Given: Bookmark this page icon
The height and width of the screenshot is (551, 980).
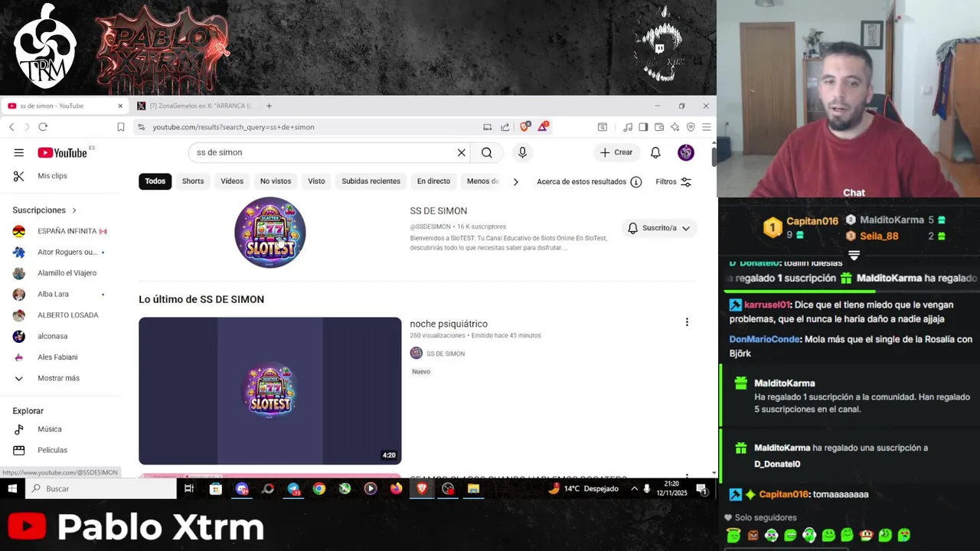Looking at the screenshot, I should 120,127.
